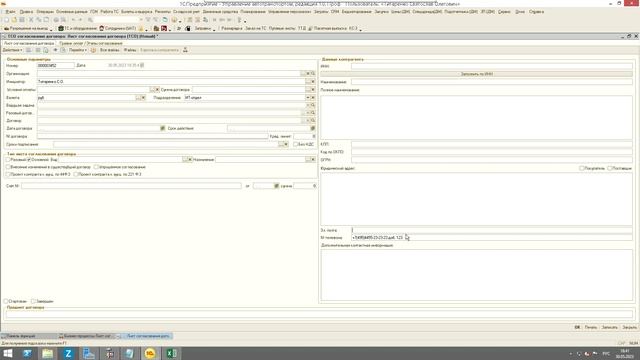This screenshot has width=640, height=360.
Task: Switch to the Этапы согласования tab
Action: coord(91,43)
